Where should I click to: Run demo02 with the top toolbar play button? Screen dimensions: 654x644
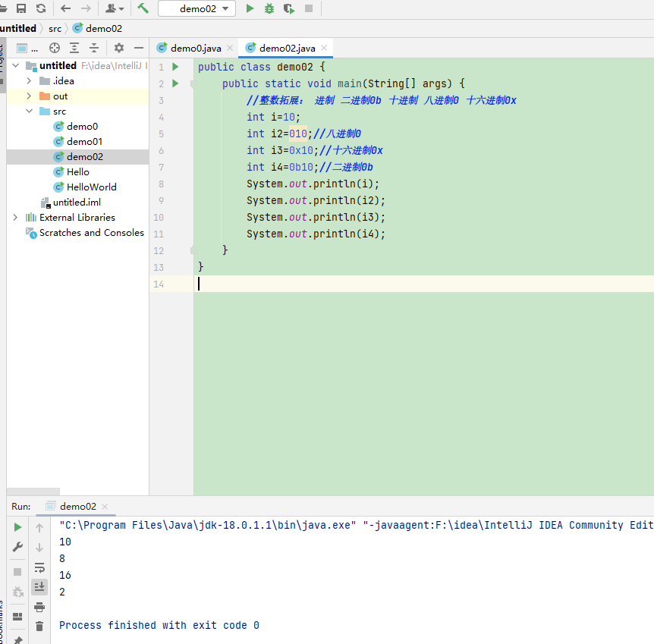tap(250, 8)
